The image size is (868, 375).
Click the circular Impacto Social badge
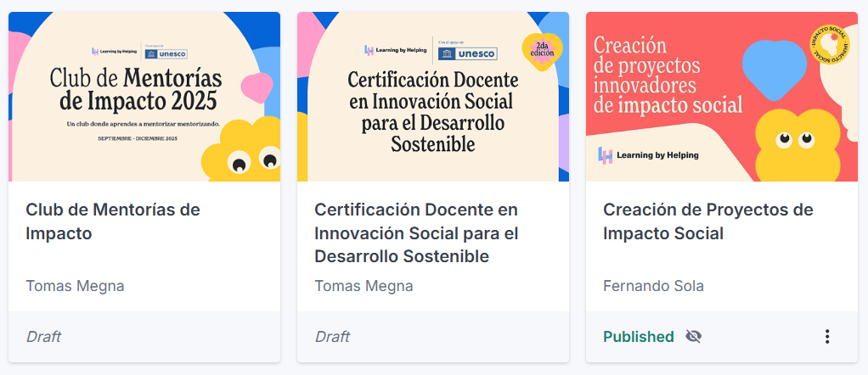[x=828, y=44]
